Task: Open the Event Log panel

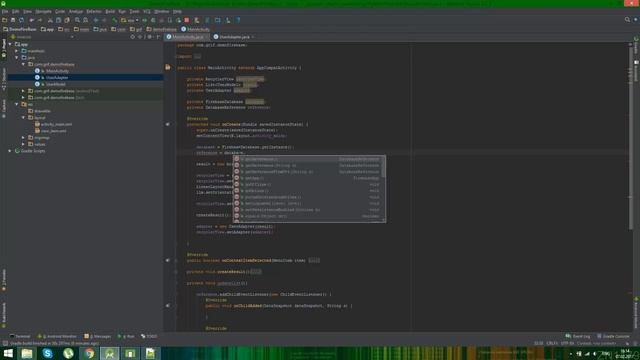Action: [578, 336]
